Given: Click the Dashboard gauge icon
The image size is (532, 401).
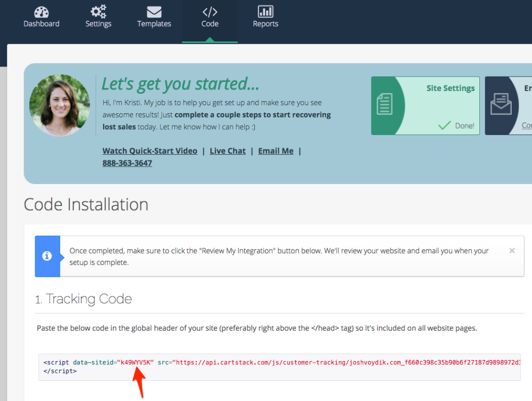Looking at the screenshot, I should point(41,12).
